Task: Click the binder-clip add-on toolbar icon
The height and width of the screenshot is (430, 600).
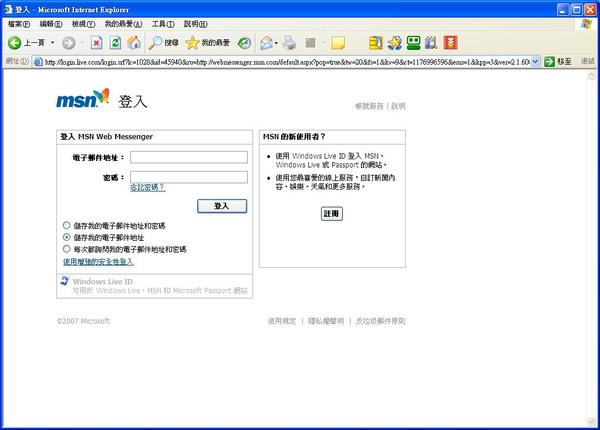Action: pyautogui.click(x=431, y=43)
